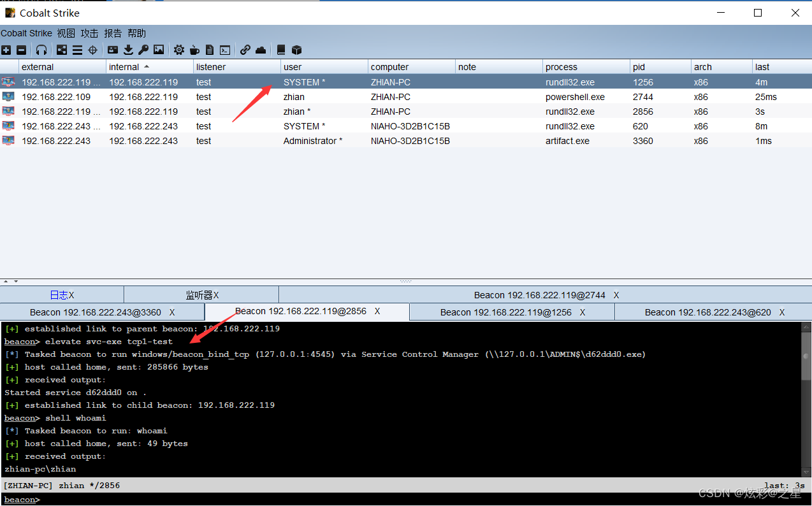
Task: Sort sessions by last column header
Action: coord(782,67)
